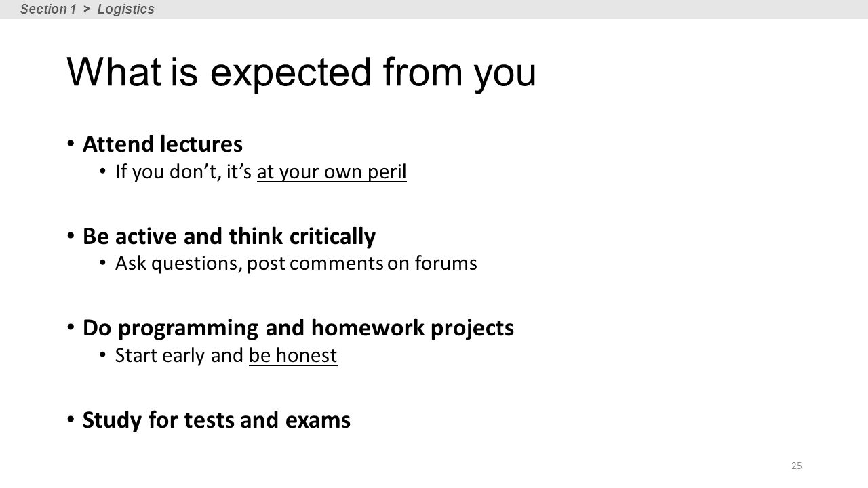Open the 'Logistics' breadcrumb item
This screenshot has width=868, height=488.
(x=125, y=9)
